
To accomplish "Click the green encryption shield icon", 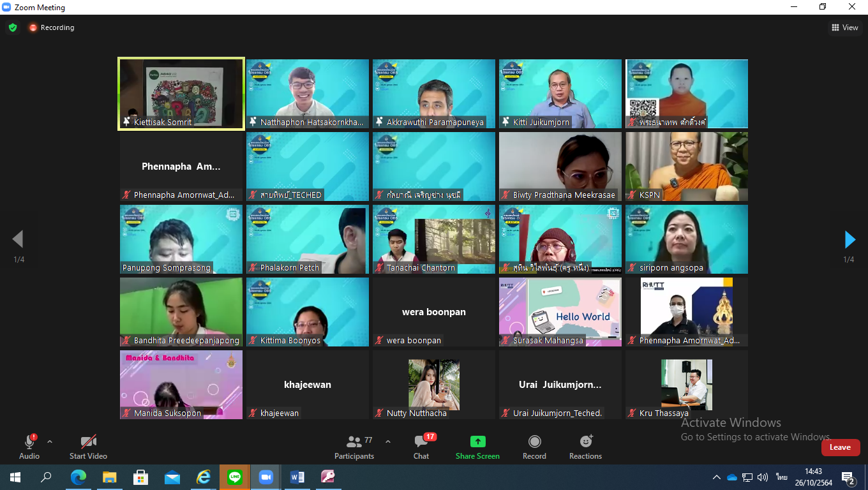I will [13, 27].
